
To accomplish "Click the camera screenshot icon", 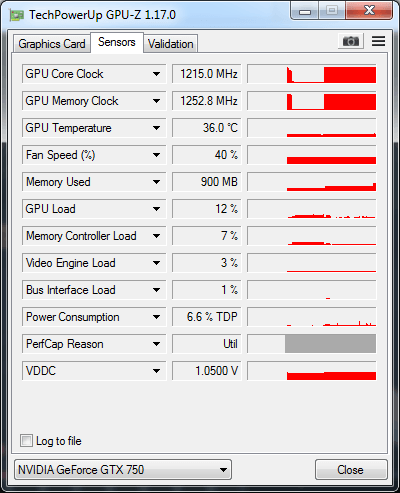I will click(351, 41).
